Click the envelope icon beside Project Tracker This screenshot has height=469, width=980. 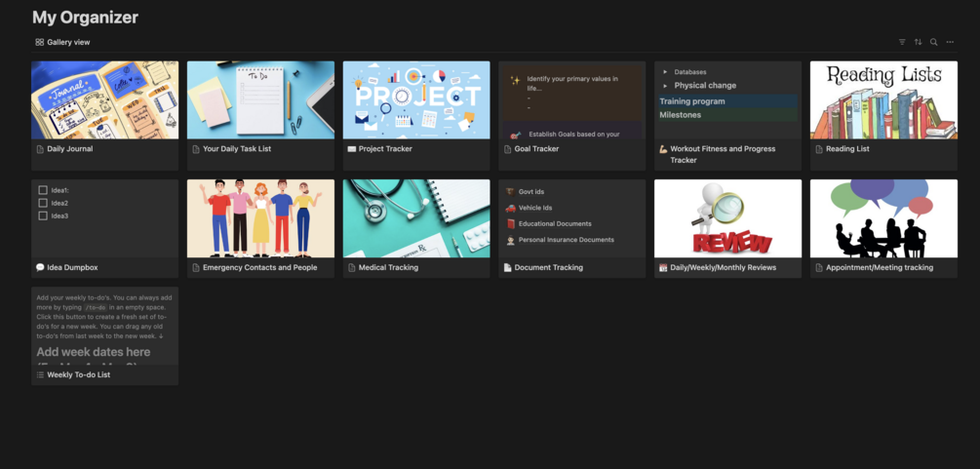(x=351, y=149)
